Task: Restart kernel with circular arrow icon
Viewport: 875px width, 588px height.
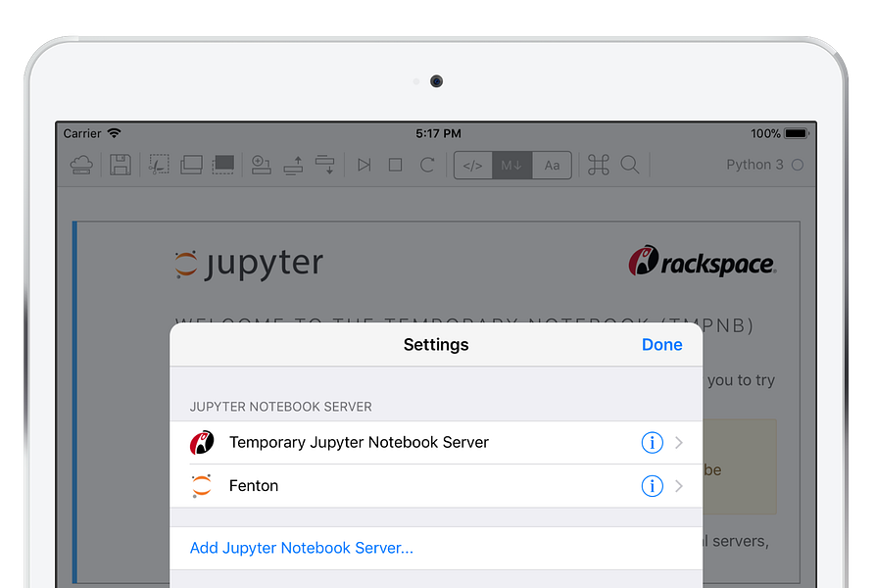Action: (x=427, y=166)
